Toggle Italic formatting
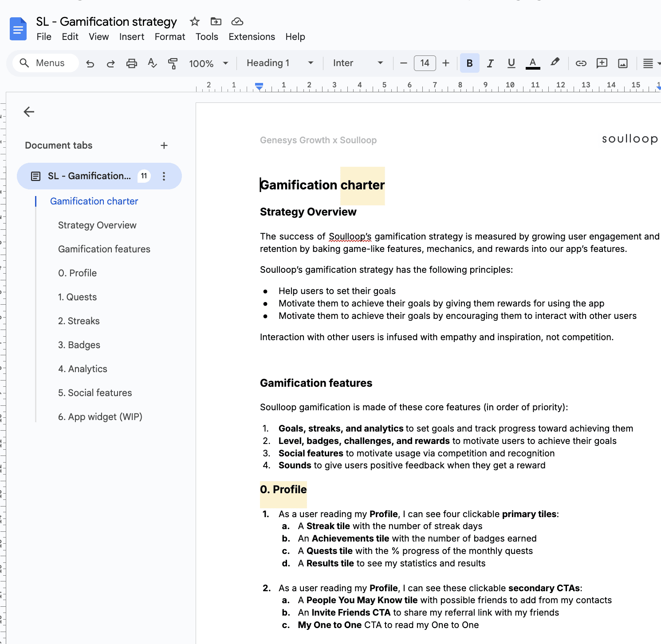The image size is (661, 644). tap(490, 63)
